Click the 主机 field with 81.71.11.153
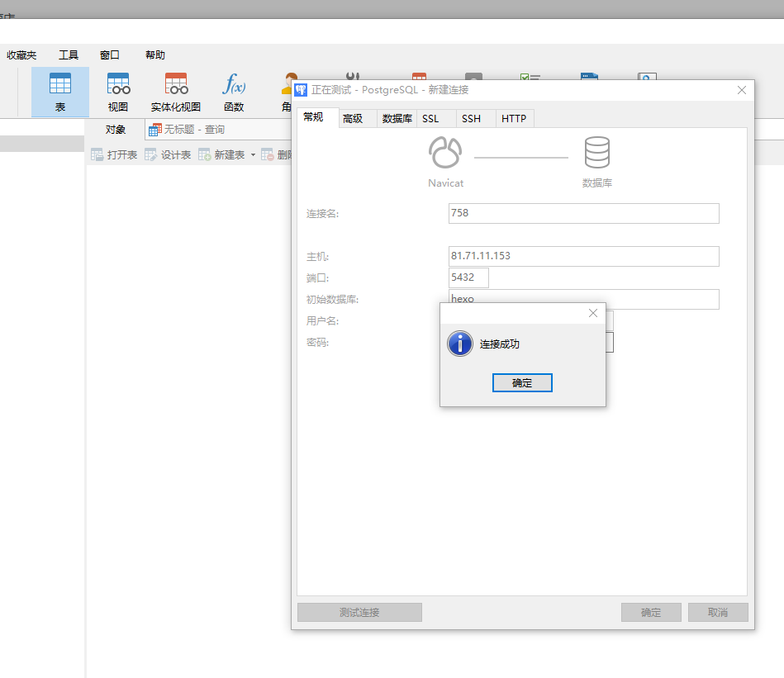This screenshot has height=678, width=784. 583,256
